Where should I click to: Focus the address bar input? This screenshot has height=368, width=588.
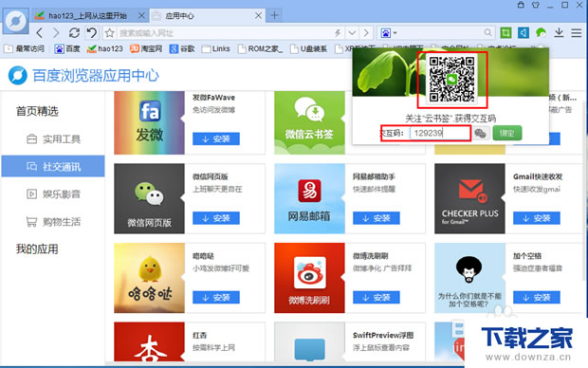[225, 33]
